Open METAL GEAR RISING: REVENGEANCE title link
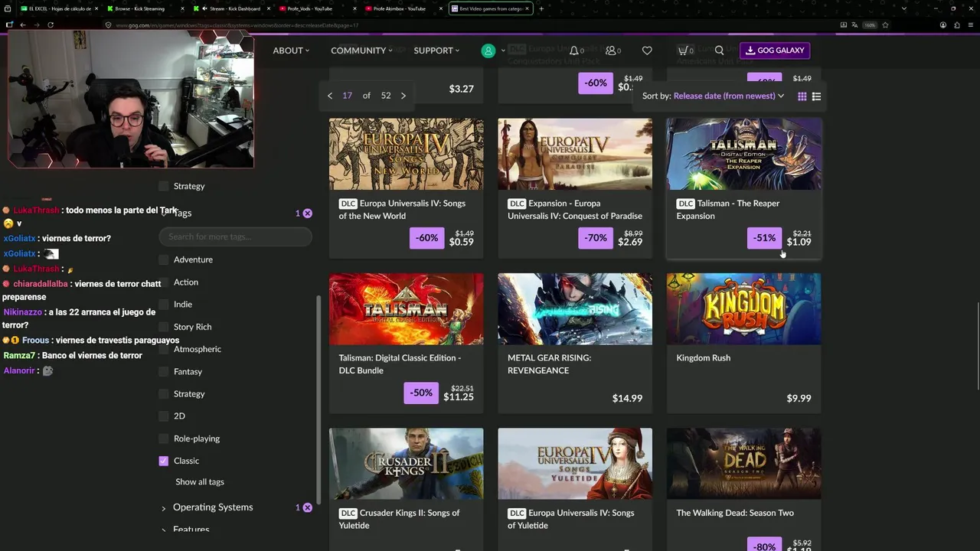980x551 pixels. (x=549, y=364)
